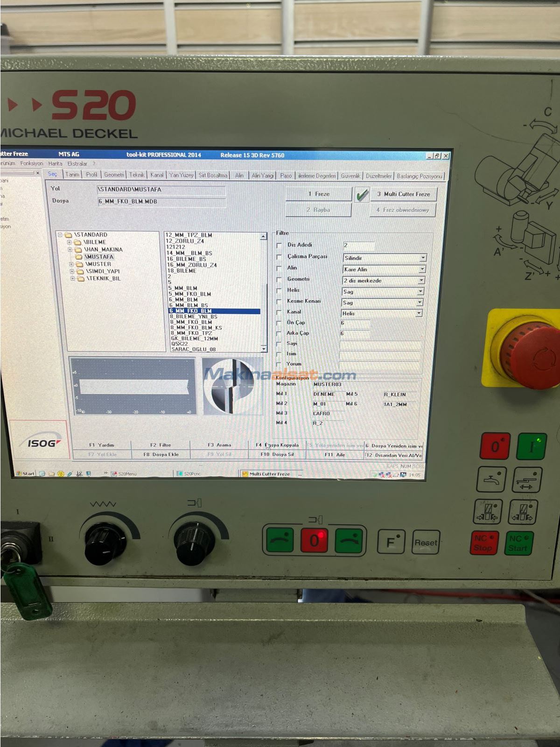Click F4 Dosya Kopyala button
Screen dimensions: 560x747
[x=277, y=445]
